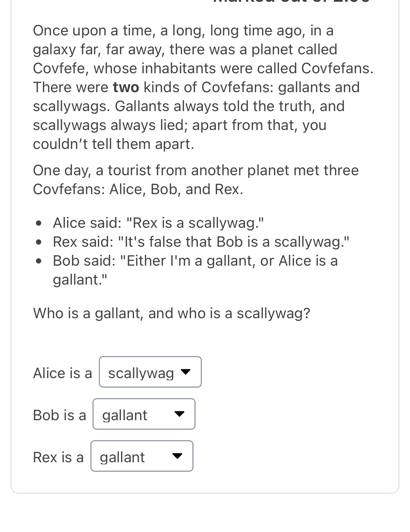The height and width of the screenshot is (532, 410).
Task: Click the arrow icon beside Alice's scallywag selection
Action: point(186,372)
